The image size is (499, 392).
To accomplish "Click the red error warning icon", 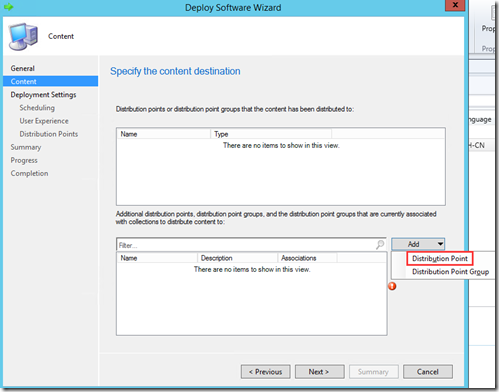I will [392, 286].
